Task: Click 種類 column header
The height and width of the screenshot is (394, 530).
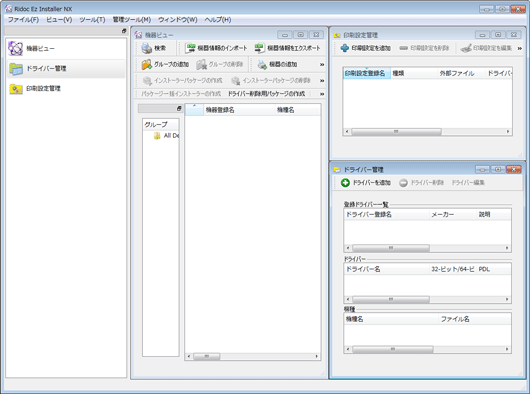Action: (x=414, y=73)
